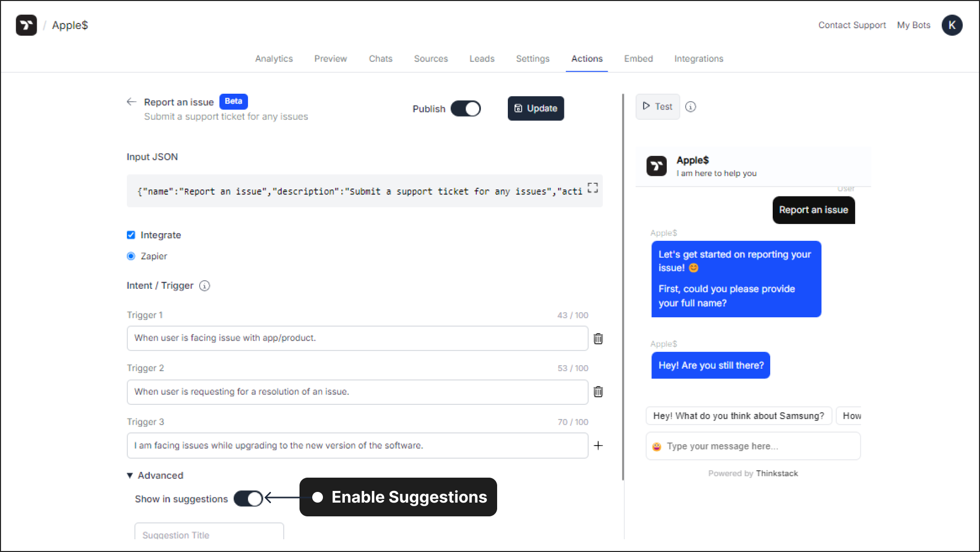
Task: Open the Intent / Trigger info icon
Action: (205, 286)
